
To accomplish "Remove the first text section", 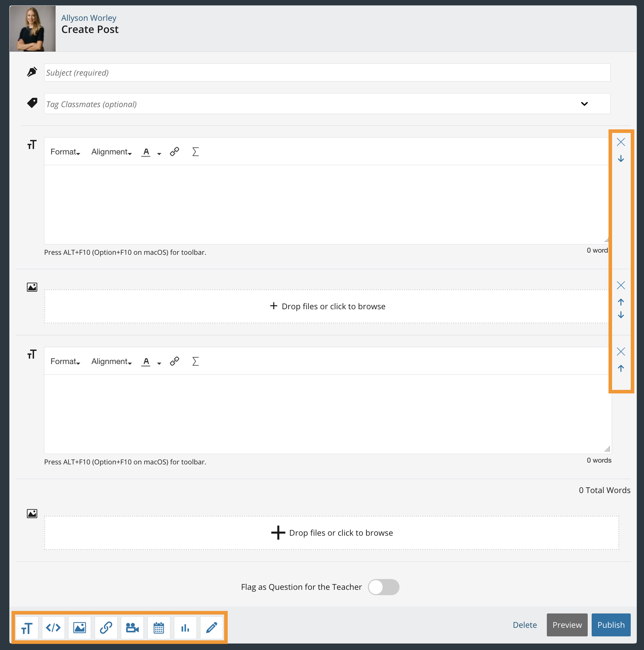I will (x=621, y=142).
